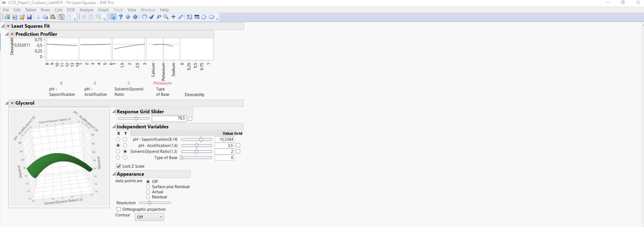
Task: Open the Tables menu
Action: (31, 10)
